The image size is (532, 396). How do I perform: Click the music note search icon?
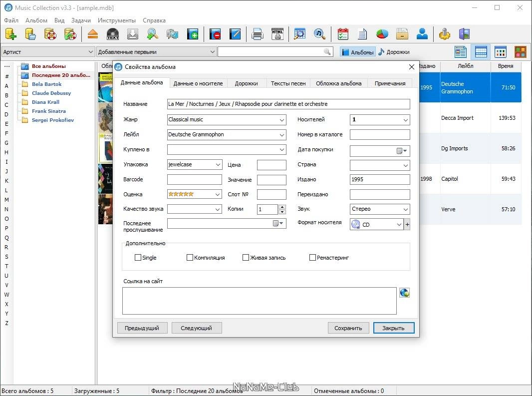click(319, 34)
